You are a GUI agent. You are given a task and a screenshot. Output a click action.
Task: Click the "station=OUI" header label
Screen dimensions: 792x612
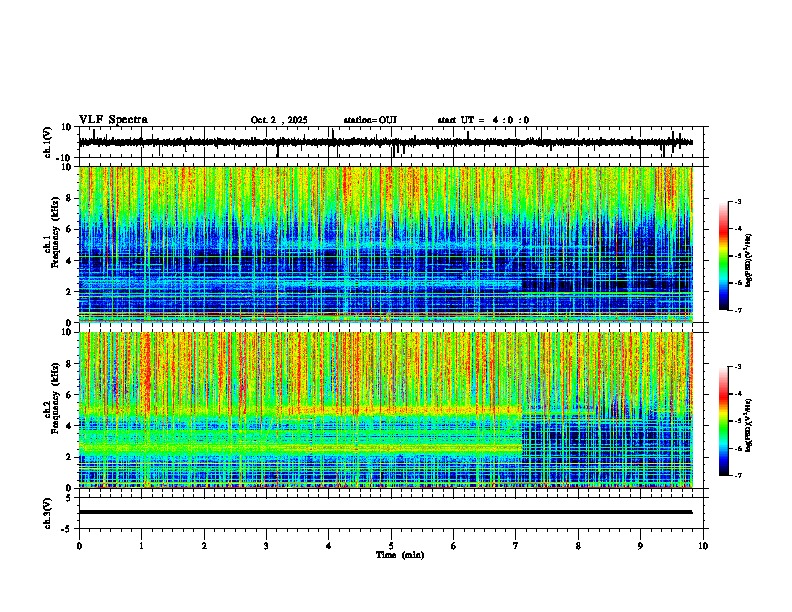[x=370, y=120]
